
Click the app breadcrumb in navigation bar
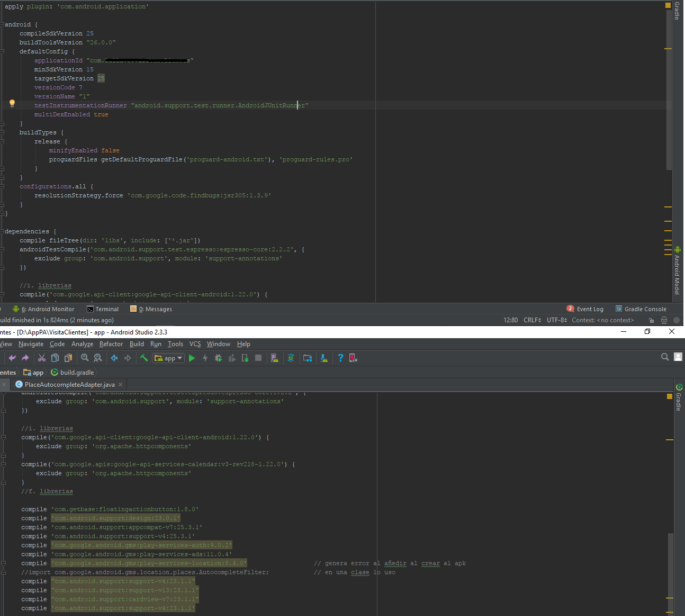click(33, 373)
